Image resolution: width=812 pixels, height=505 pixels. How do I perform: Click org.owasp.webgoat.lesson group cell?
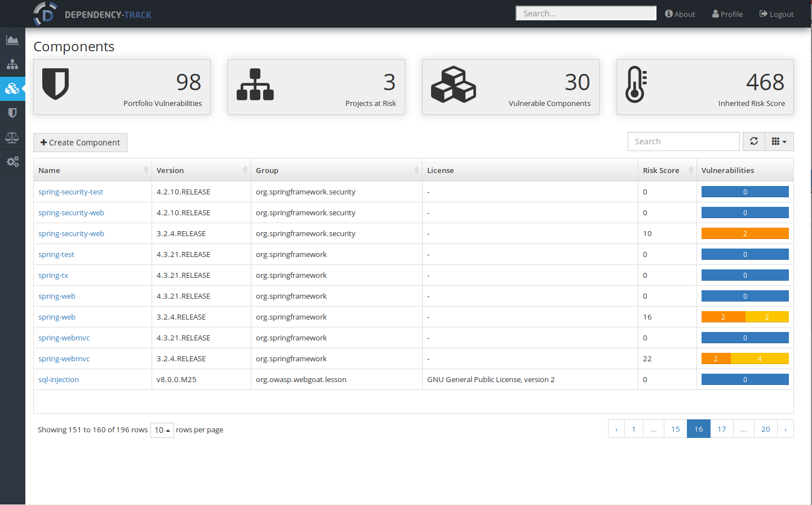pyautogui.click(x=336, y=379)
